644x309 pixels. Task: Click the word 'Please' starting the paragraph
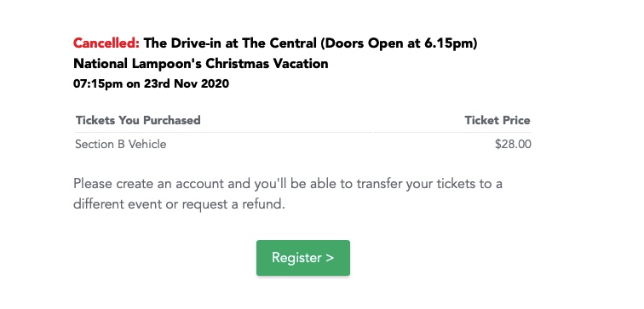[93, 183]
